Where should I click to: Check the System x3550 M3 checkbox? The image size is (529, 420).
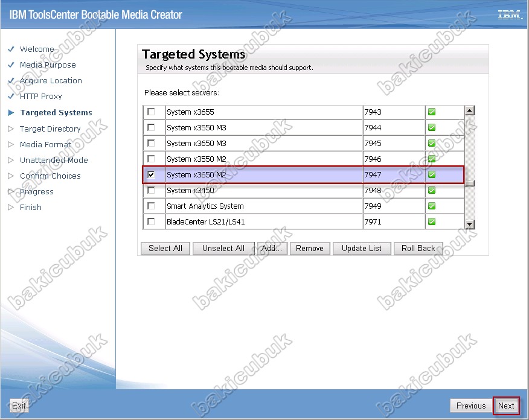pyautogui.click(x=151, y=127)
